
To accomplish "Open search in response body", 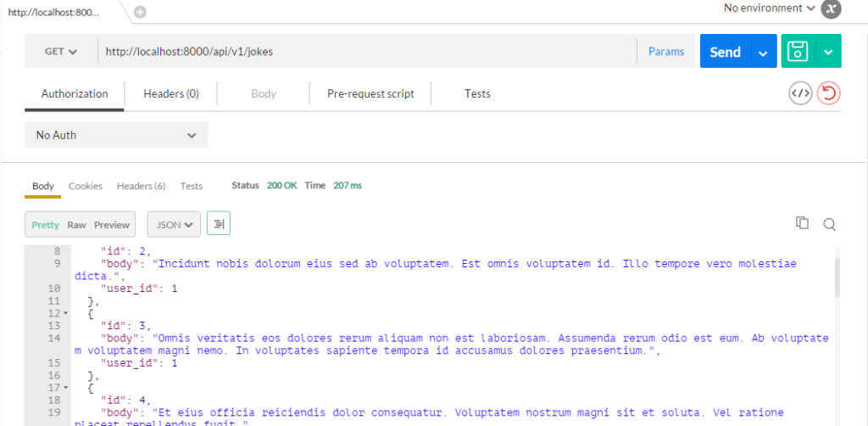I will click(x=830, y=224).
